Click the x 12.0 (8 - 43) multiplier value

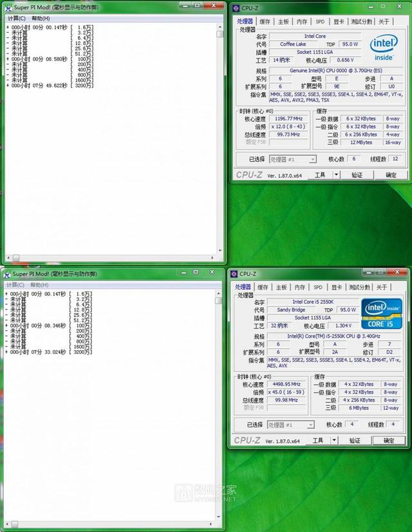coord(288,126)
